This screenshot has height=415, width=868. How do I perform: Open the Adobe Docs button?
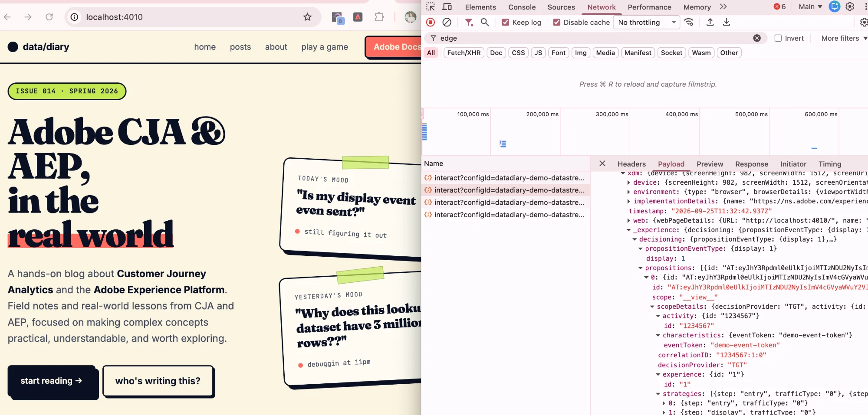coord(394,47)
